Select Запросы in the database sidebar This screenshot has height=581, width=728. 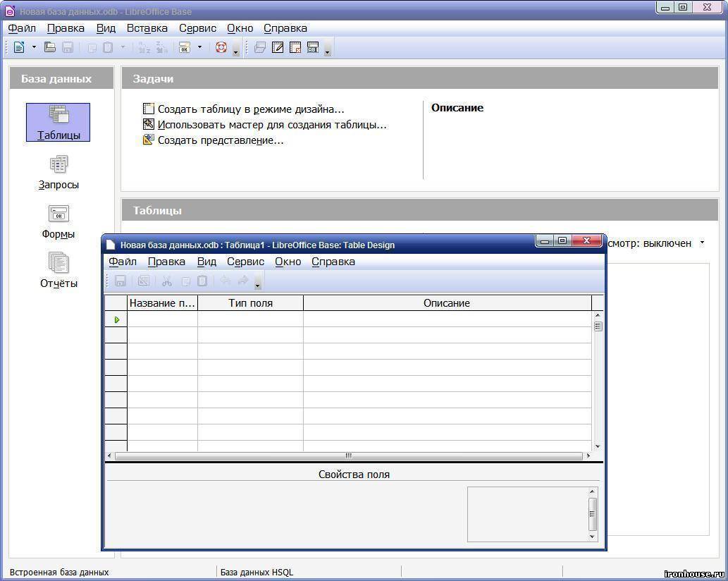coord(58,172)
